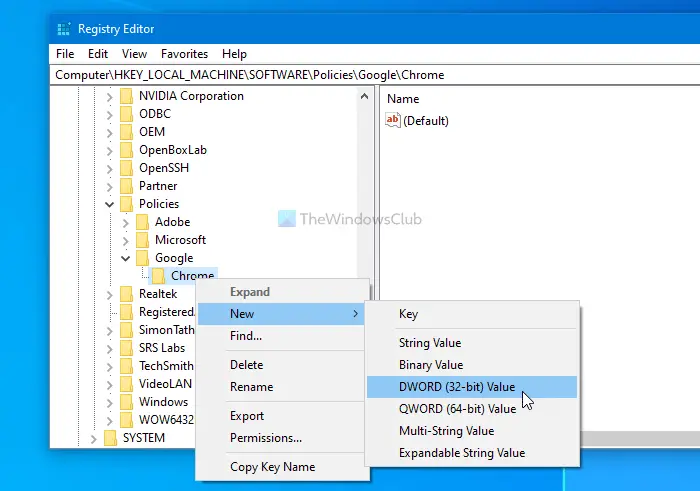Select the WOW6432 folder icon
Image resolution: width=700 pixels, height=491 pixels.
point(127,420)
